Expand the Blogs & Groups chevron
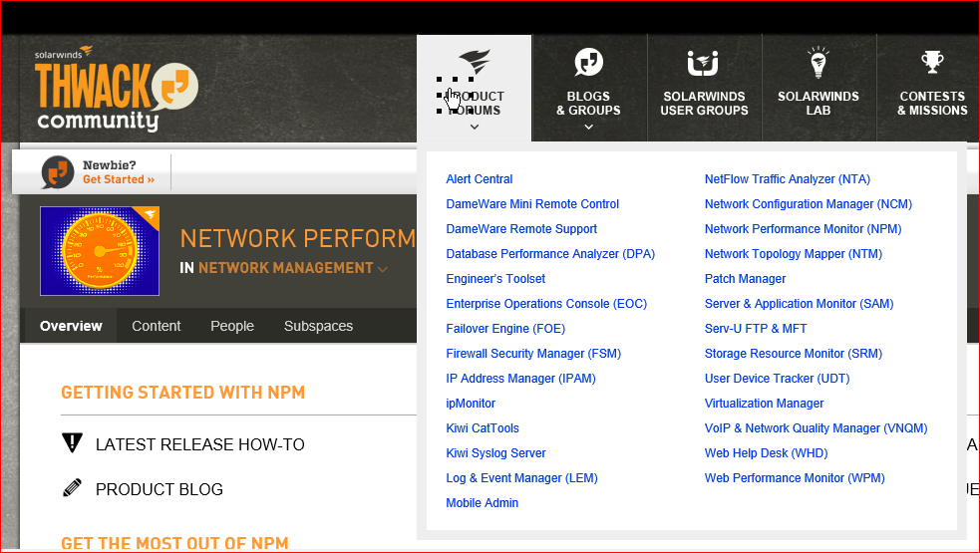This screenshot has height=553, width=980. pyautogui.click(x=589, y=127)
